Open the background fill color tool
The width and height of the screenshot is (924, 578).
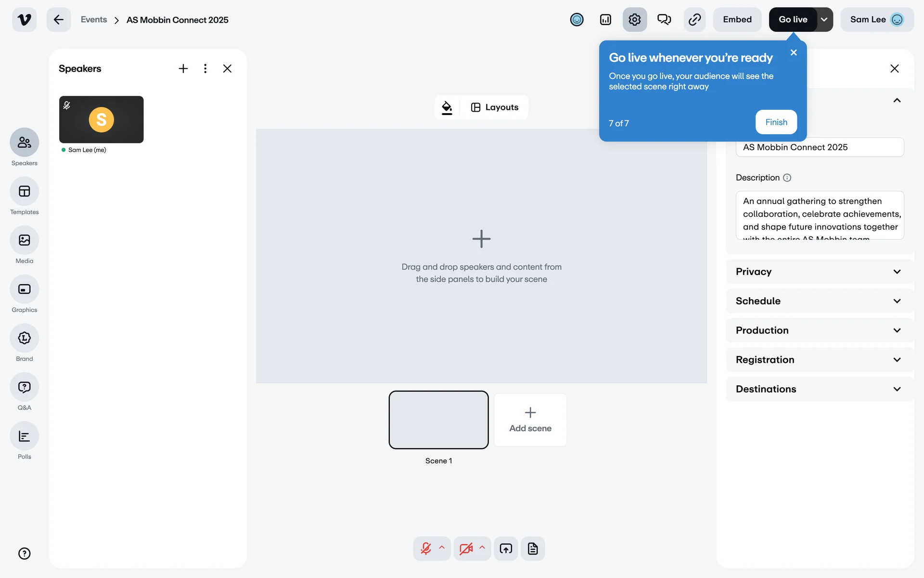pos(447,107)
